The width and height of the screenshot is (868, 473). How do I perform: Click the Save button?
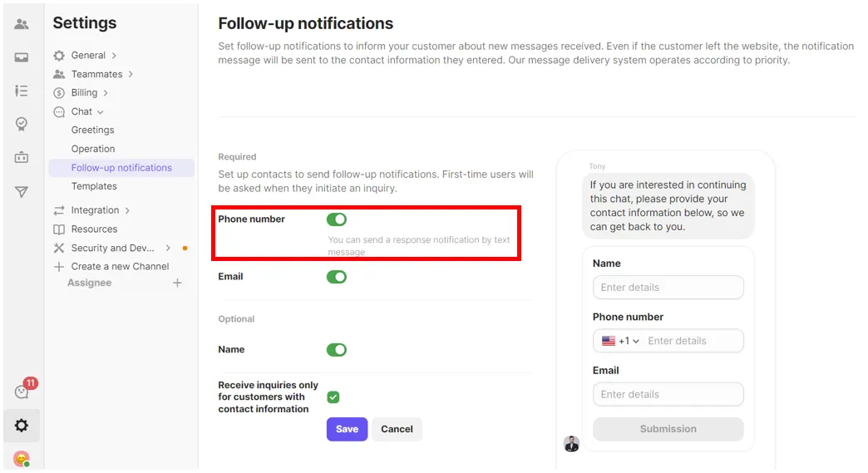(347, 429)
